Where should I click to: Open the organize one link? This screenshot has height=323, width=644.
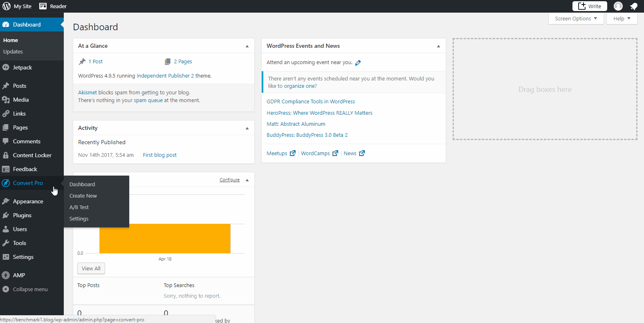point(300,86)
